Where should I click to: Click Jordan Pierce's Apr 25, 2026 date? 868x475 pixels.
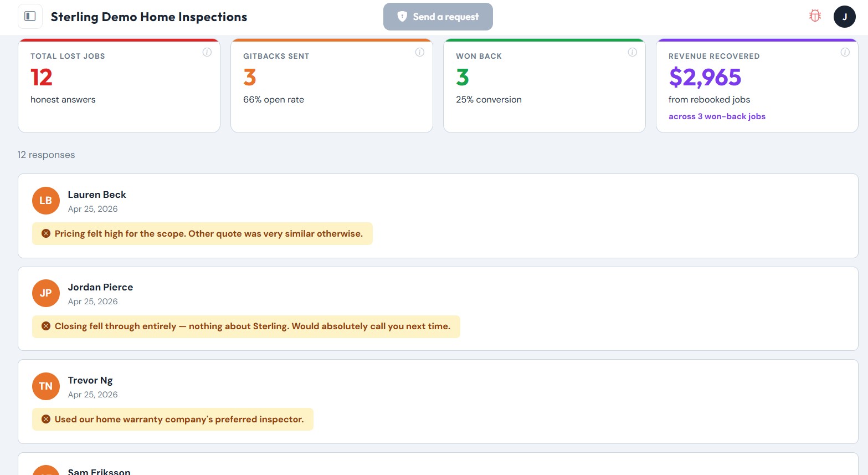93,302
